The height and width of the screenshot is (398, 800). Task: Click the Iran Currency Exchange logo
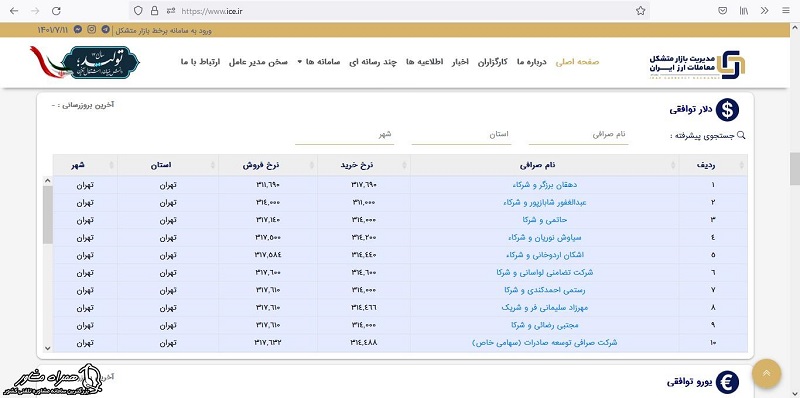pos(697,64)
